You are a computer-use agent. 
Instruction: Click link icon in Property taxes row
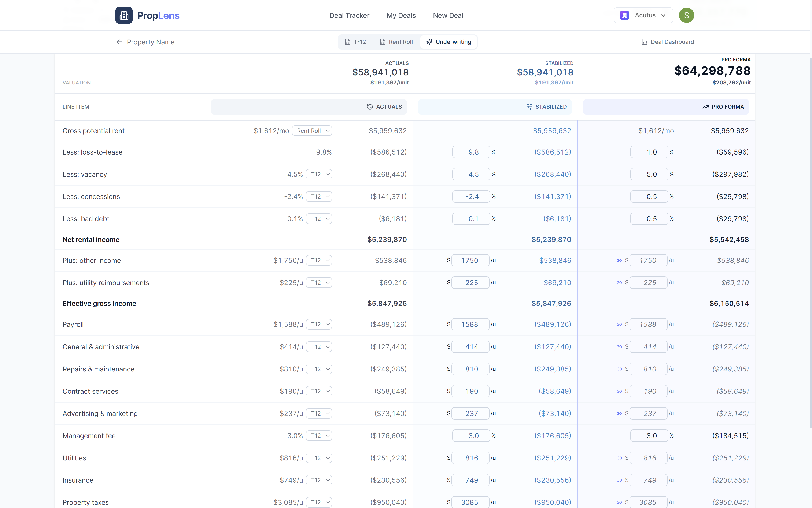pyautogui.click(x=619, y=503)
